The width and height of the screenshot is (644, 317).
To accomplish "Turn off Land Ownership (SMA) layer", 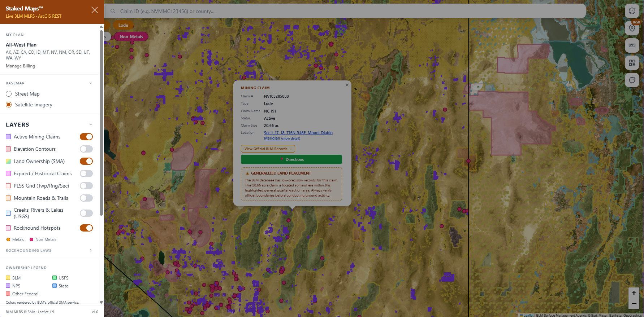I will point(86,161).
